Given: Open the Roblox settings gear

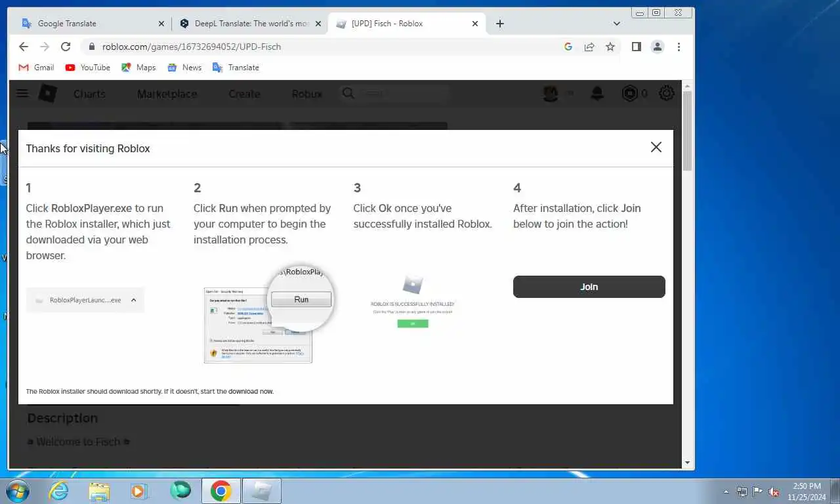Looking at the screenshot, I should coord(667,94).
